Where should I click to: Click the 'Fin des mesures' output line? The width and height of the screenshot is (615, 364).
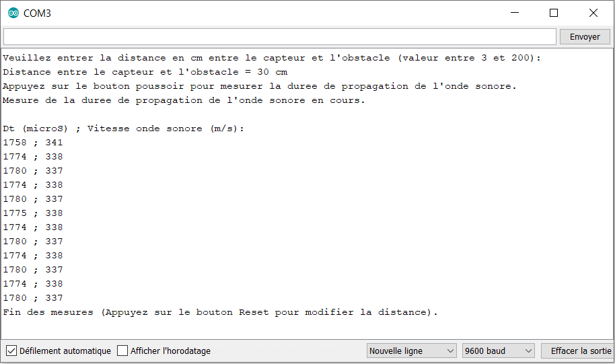[220, 312]
